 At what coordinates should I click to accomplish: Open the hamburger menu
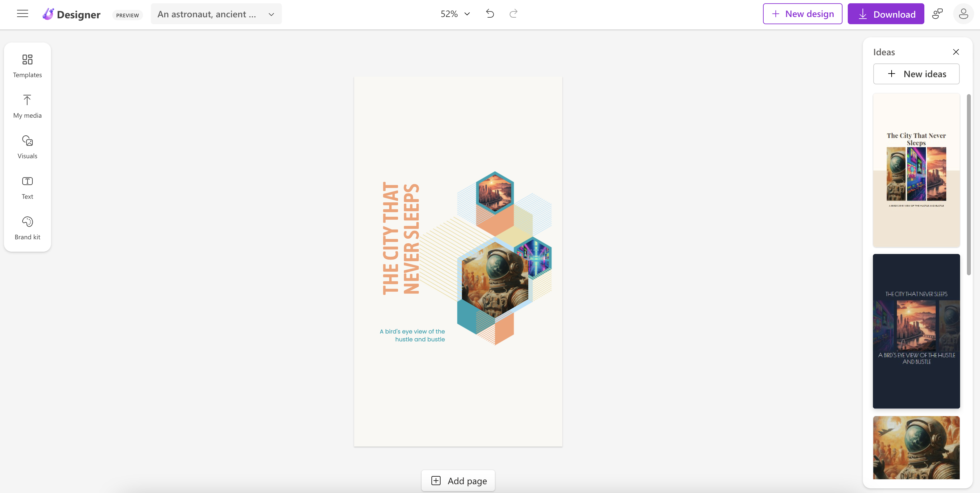(23, 14)
